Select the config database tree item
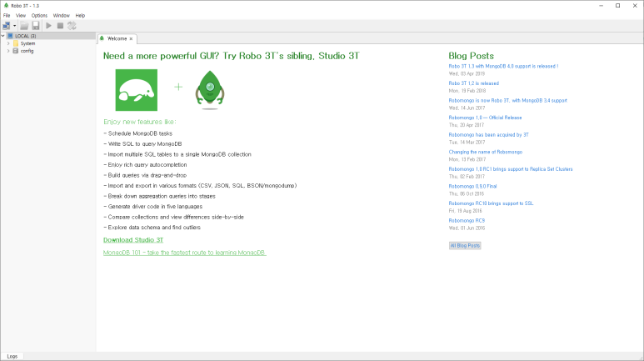Image resolution: width=644 pixels, height=361 pixels. click(x=27, y=51)
